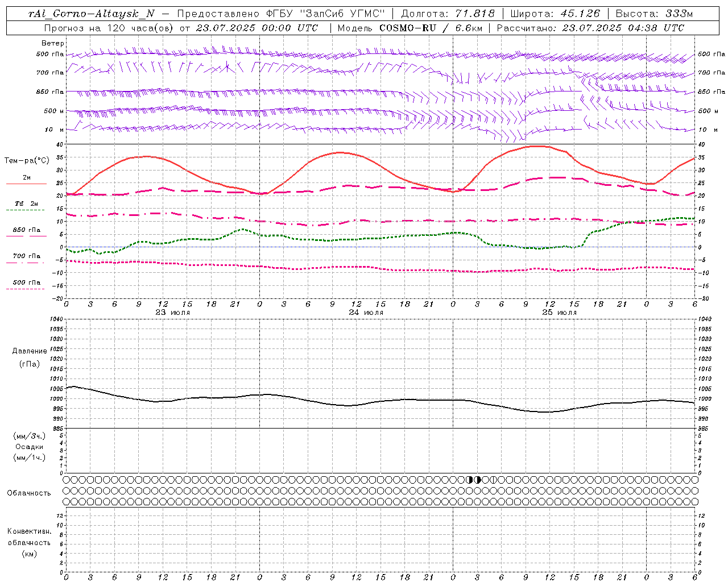Click the Облачность cloud cover label
Image resolution: width=728 pixels, height=582 pixels.
click(x=29, y=493)
